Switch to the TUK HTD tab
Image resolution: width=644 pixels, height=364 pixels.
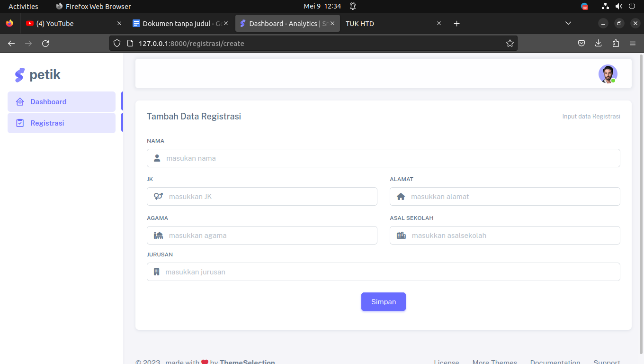click(x=394, y=23)
